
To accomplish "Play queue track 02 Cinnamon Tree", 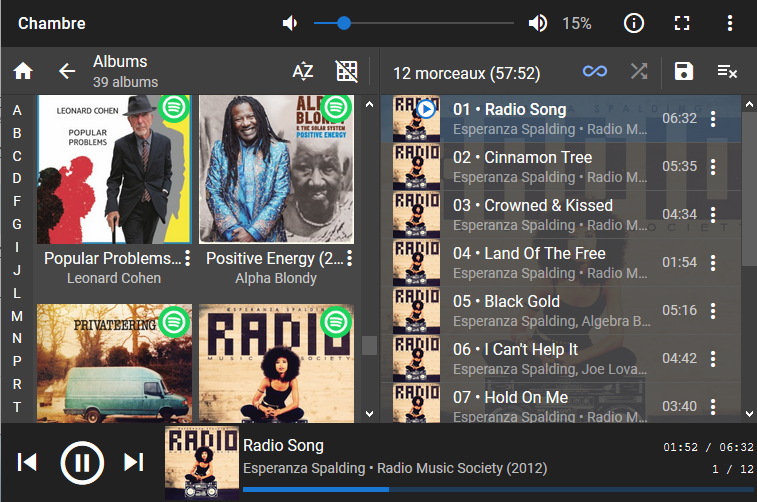I will [x=561, y=167].
